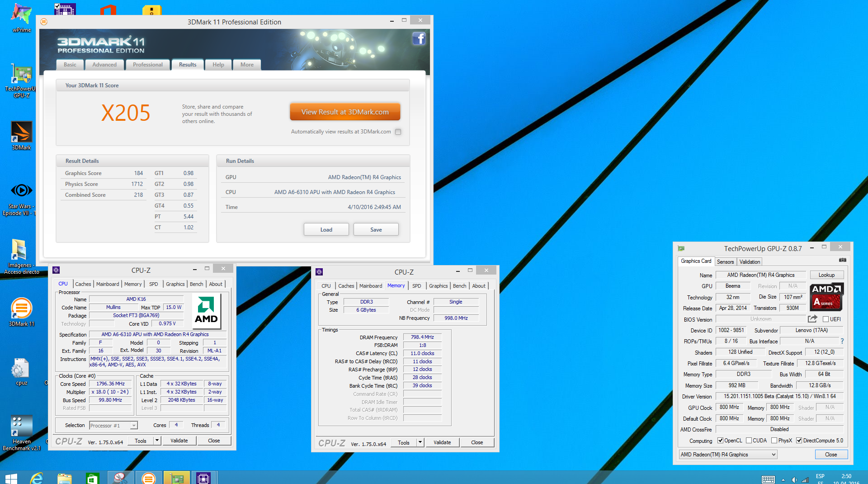Click the AMD A-Series logo in GPU-Z
This screenshot has width=868, height=484.
tap(826, 297)
